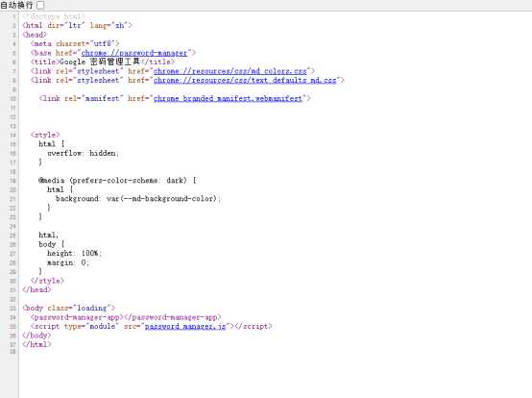Click the "body {" selector line
The width and height of the screenshot is (532, 398).
tap(51, 244)
